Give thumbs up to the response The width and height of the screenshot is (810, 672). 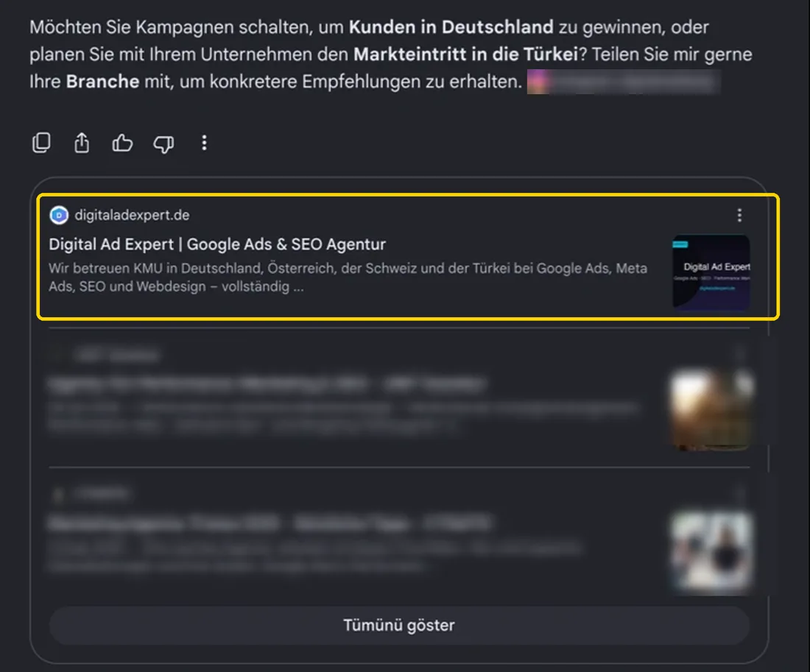[122, 143]
